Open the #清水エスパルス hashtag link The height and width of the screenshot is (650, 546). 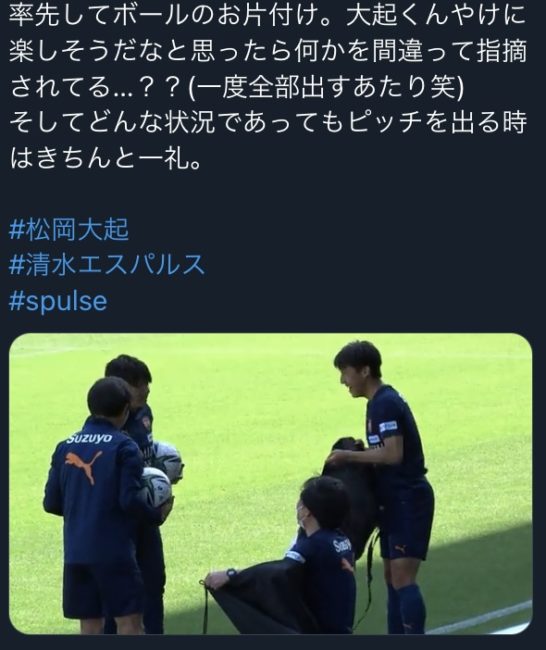[107, 265]
